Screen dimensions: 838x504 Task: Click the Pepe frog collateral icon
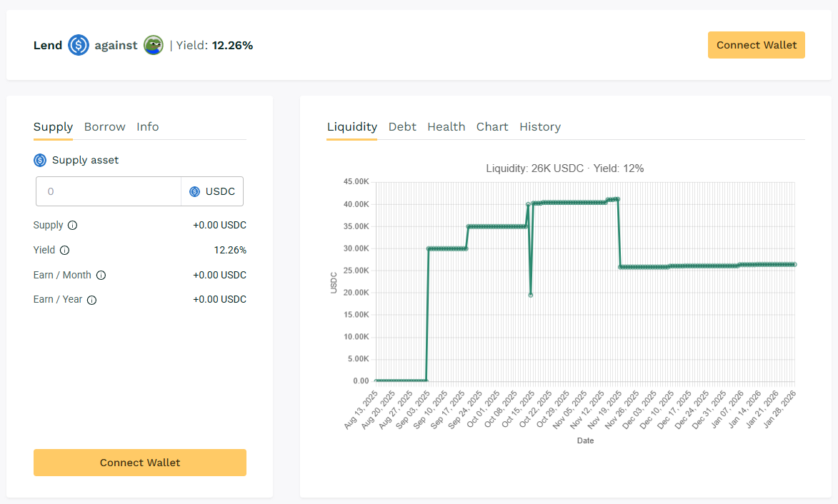154,46
